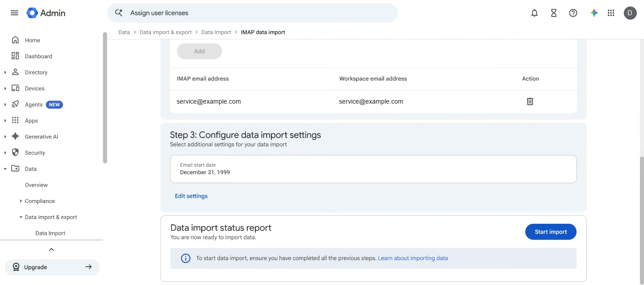Expand the Devices section
This screenshot has width=644, height=285.
tap(5, 88)
